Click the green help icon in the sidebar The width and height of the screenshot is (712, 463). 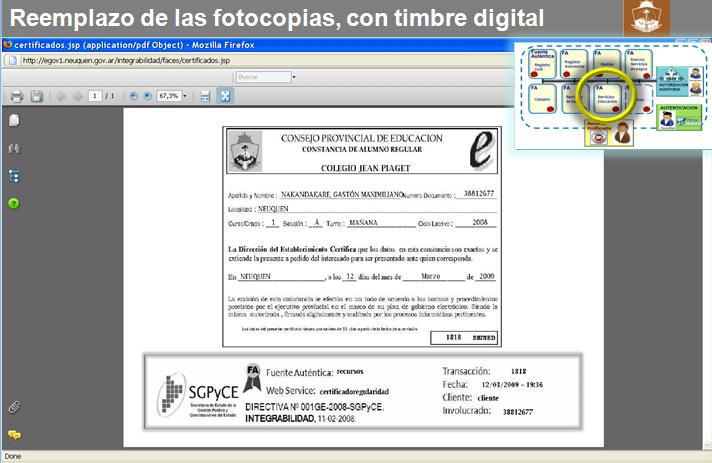[x=14, y=203]
